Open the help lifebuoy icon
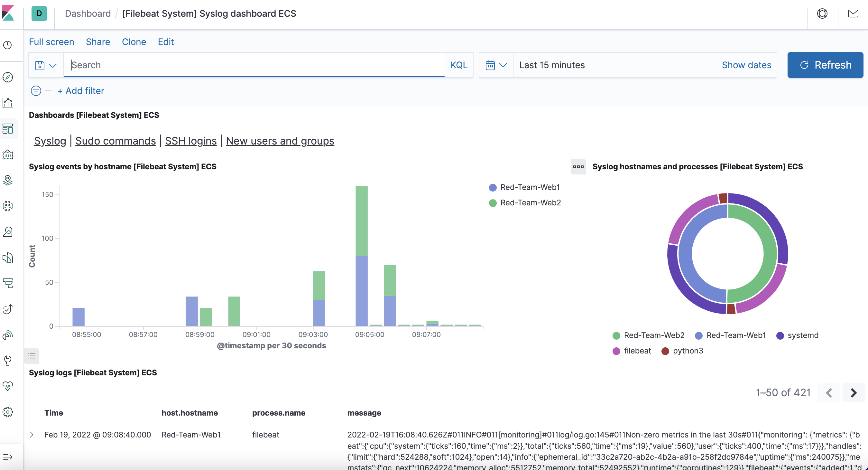 (x=822, y=14)
